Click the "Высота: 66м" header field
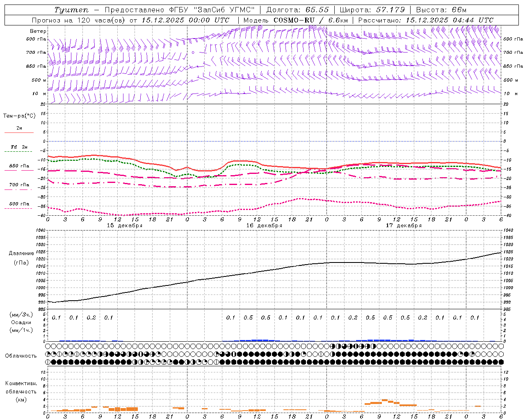 point(441,10)
